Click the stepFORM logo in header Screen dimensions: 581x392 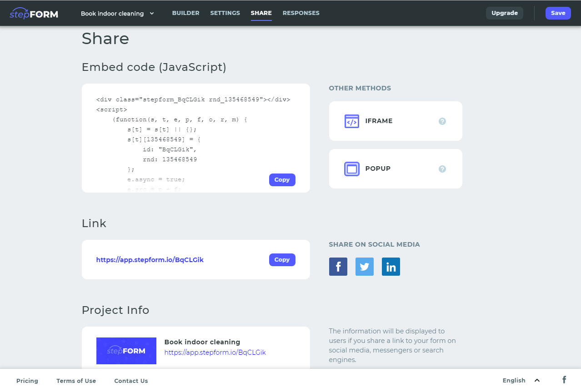(x=34, y=13)
